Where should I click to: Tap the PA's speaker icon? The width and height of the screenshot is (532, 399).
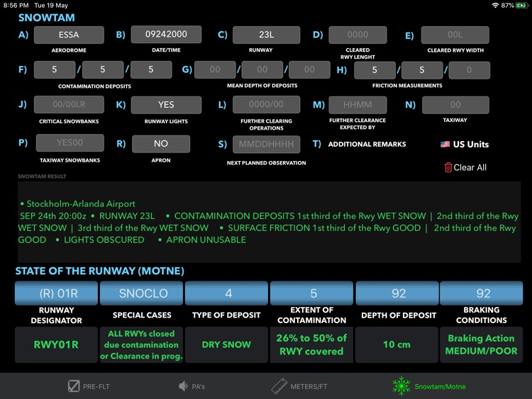(183, 386)
